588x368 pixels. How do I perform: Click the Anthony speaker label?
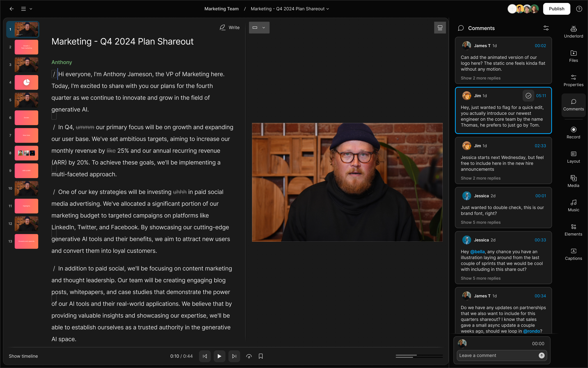pos(62,62)
